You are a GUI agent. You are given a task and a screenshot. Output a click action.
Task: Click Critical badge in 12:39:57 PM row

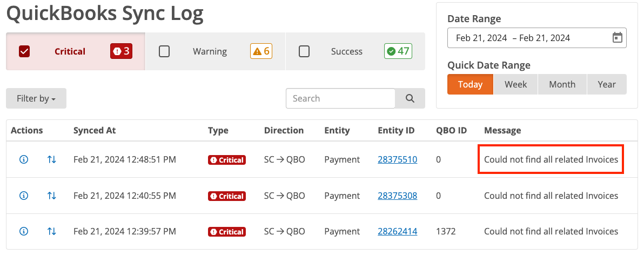point(227,232)
